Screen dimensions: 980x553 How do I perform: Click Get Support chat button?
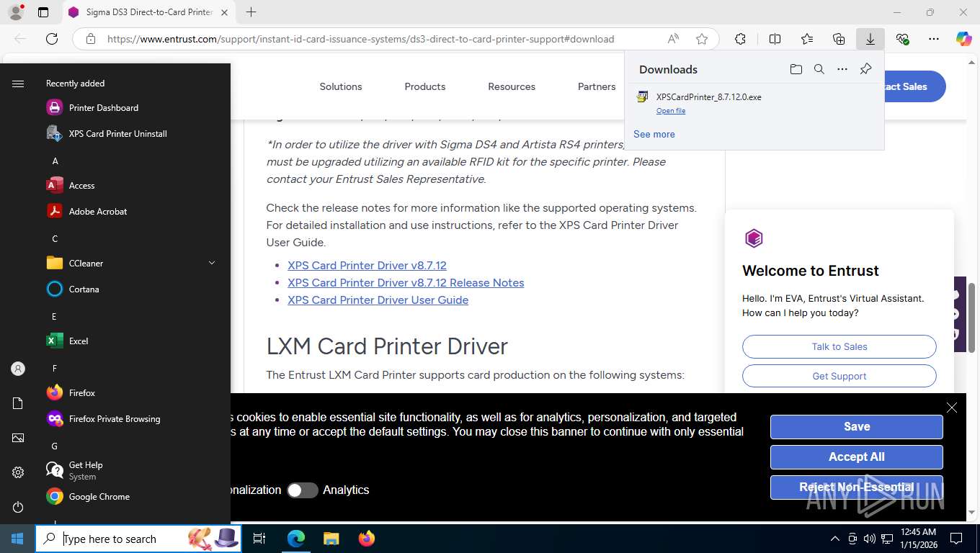pyautogui.click(x=839, y=376)
